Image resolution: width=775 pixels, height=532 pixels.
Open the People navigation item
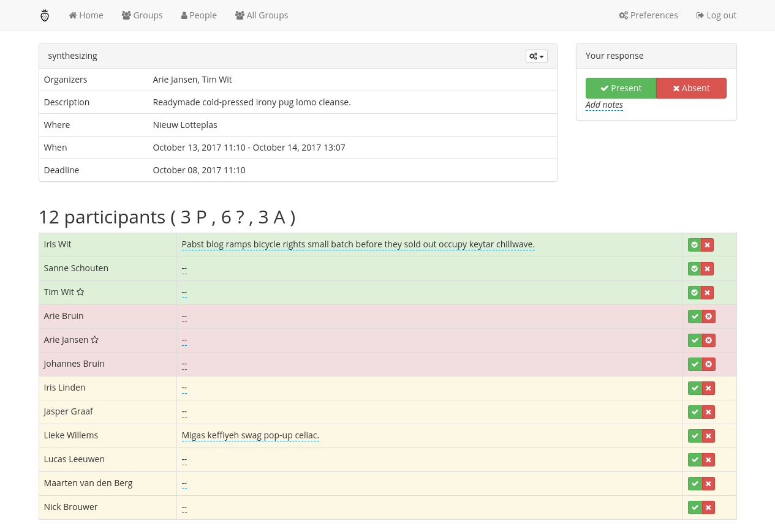coord(199,15)
